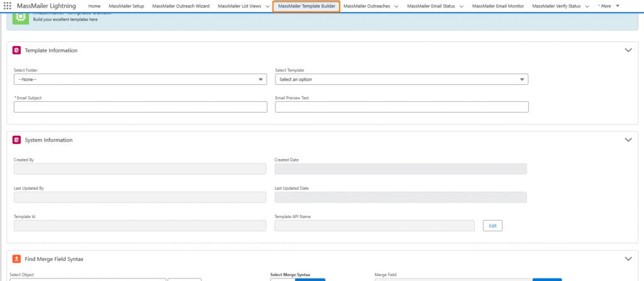This screenshot has width=644, height=281.
Task: Click the System Information section icon
Action: click(x=16, y=140)
